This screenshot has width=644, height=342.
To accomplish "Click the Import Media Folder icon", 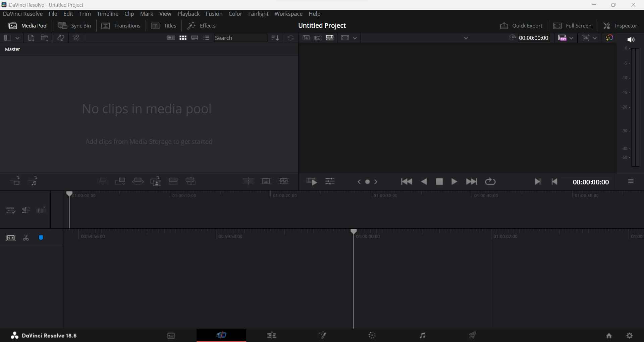I will click(x=45, y=38).
